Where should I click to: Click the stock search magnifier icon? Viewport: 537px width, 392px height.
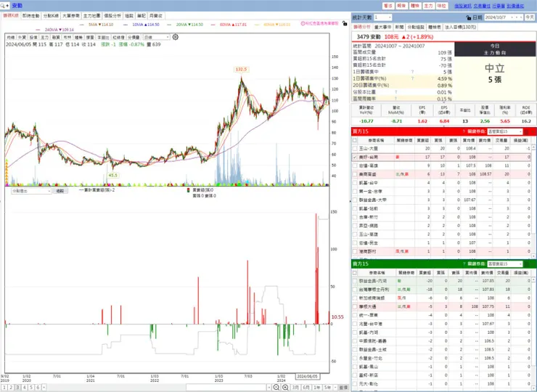[3, 6]
